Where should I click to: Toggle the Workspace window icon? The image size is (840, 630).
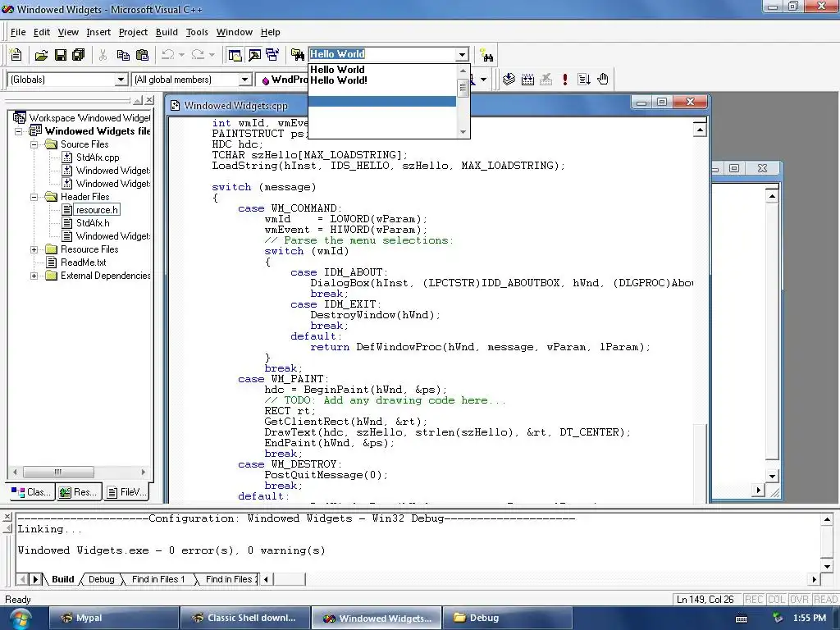tap(235, 55)
